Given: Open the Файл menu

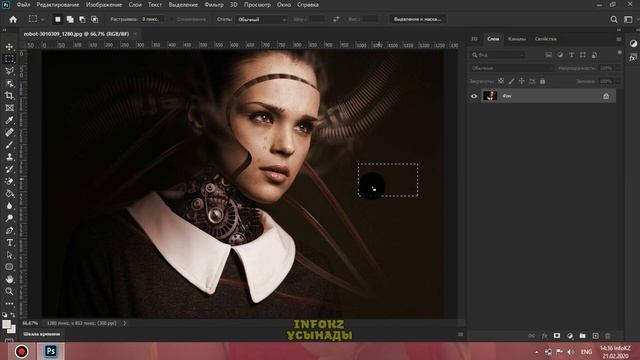Looking at the screenshot, I should pos(23,5).
